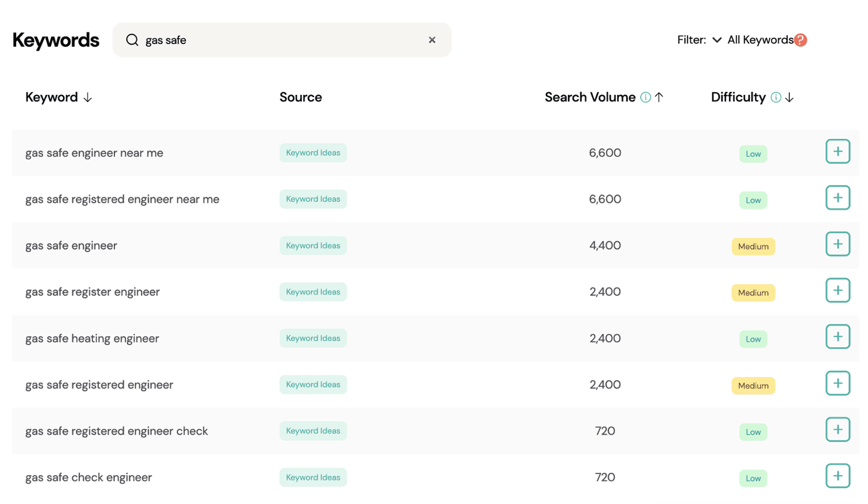Click Low badge for 'gas safe heating engineer'

pyautogui.click(x=753, y=339)
